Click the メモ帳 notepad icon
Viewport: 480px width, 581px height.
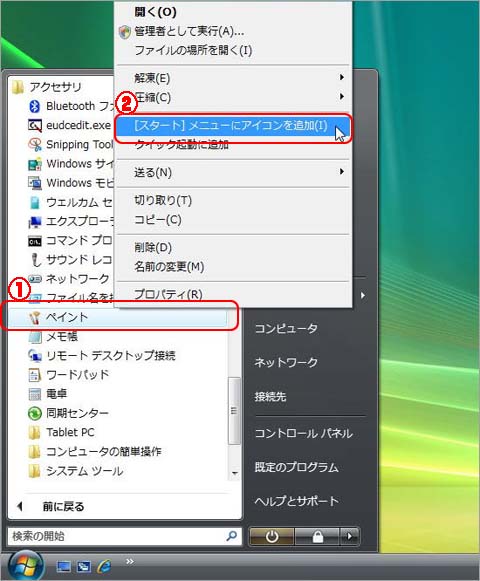pyautogui.click(x=34, y=337)
